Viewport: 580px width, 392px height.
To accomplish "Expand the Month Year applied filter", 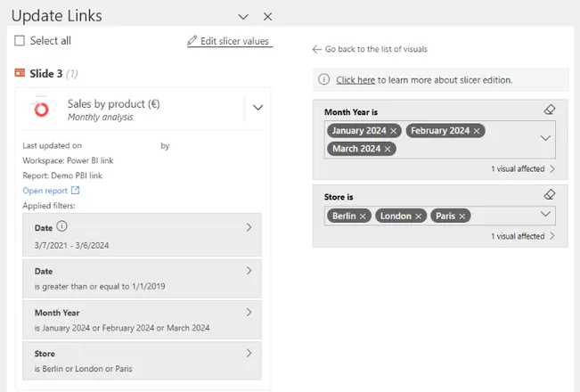I will [142, 320].
